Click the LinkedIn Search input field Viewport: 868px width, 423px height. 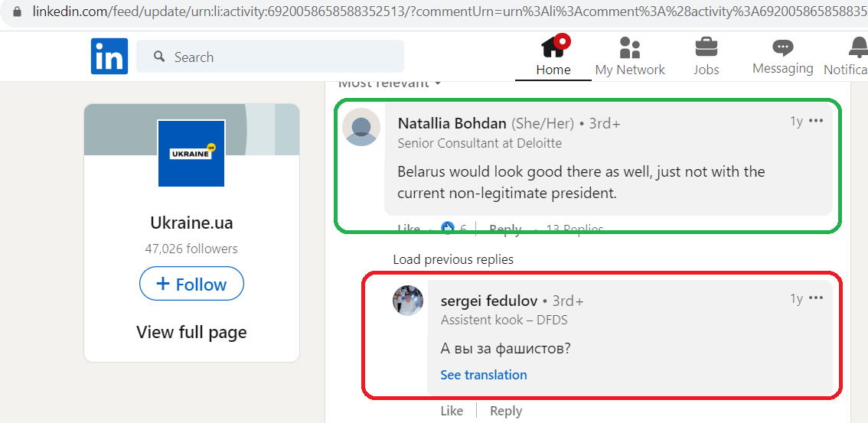(270, 57)
